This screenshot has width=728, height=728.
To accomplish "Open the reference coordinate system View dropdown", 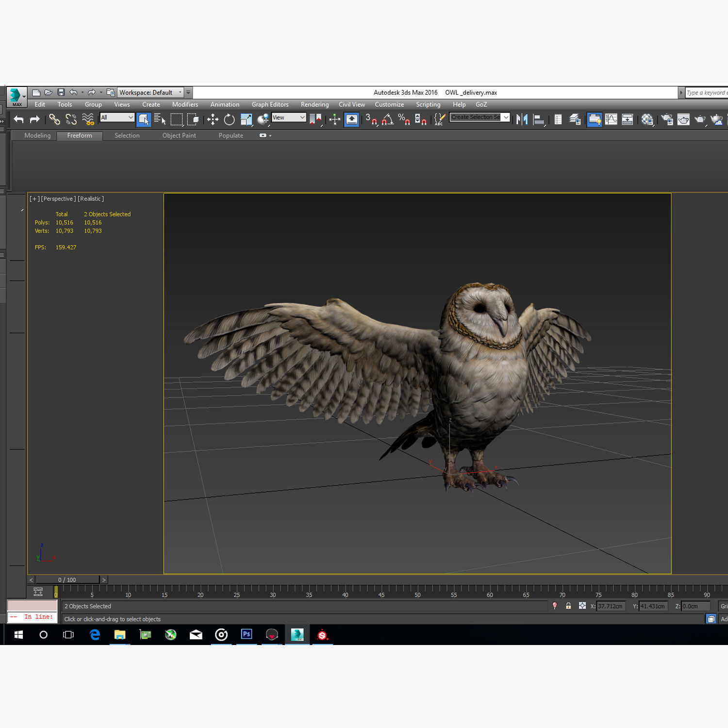I will point(289,117).
